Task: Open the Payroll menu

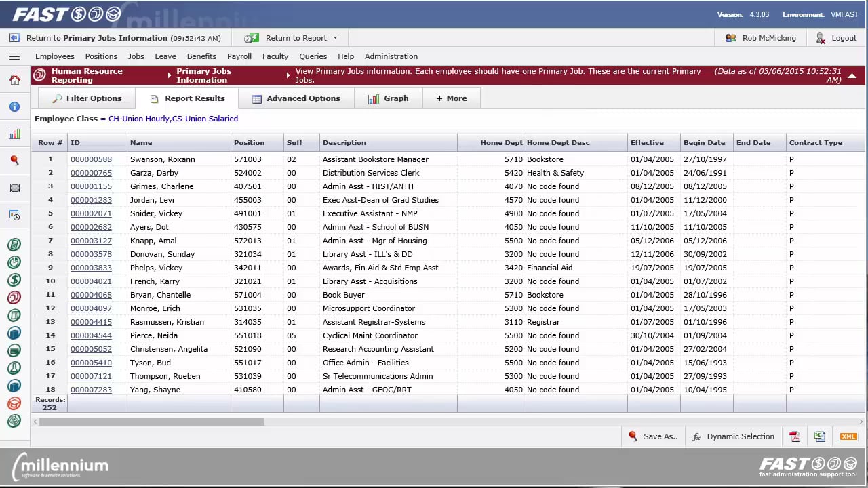Action: tap(239, 56)
